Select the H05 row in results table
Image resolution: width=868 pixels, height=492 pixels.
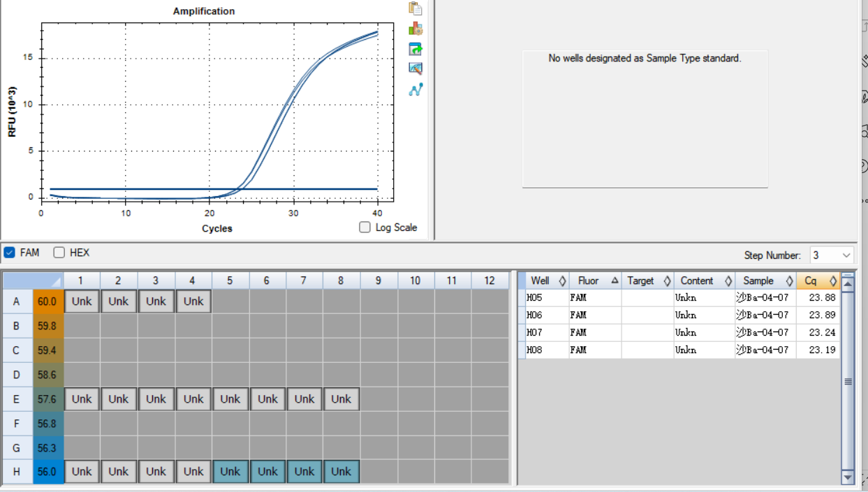[679, 297]
